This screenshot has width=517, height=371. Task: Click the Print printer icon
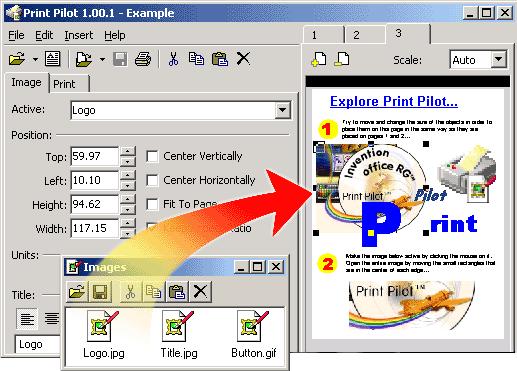[143, 59]
